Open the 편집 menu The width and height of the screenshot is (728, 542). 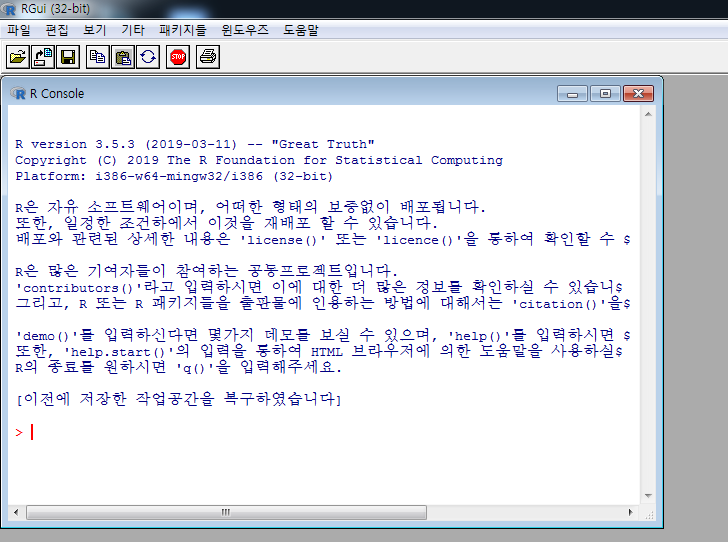57,30
